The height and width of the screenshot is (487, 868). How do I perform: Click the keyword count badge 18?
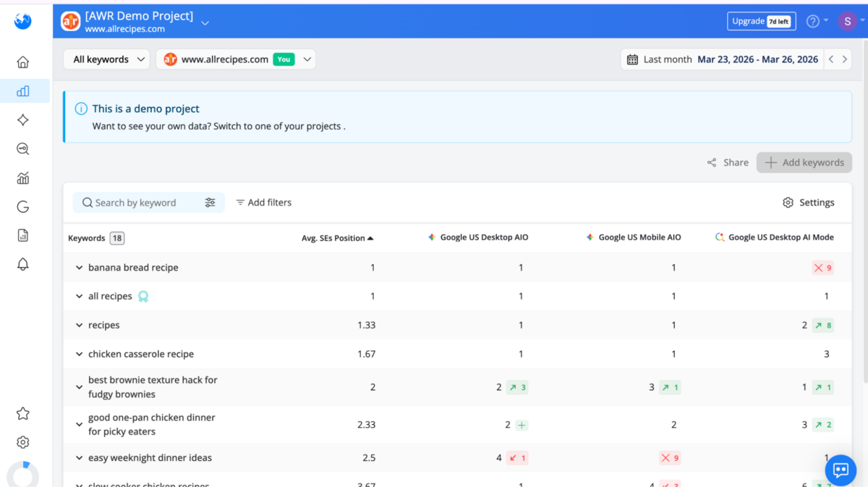point(117,238)
